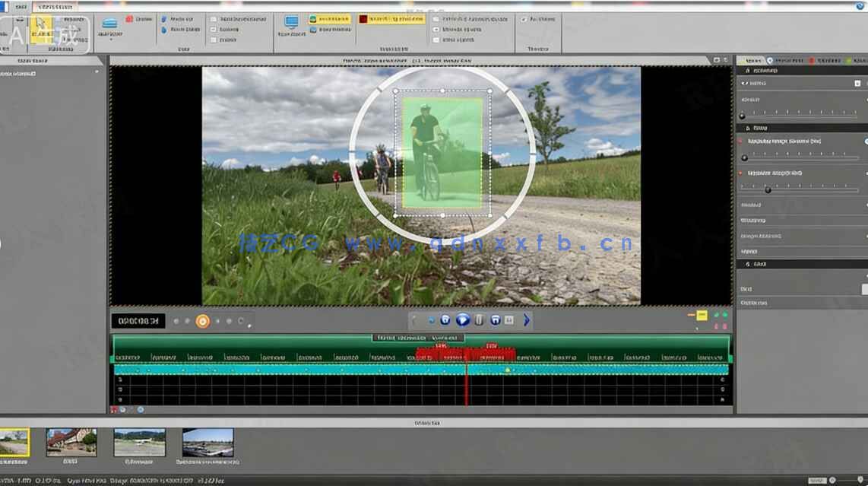Click the top slider handle in properties panel
The height and width of the screenshot is (486, 868).
click(x=743, y=116)
